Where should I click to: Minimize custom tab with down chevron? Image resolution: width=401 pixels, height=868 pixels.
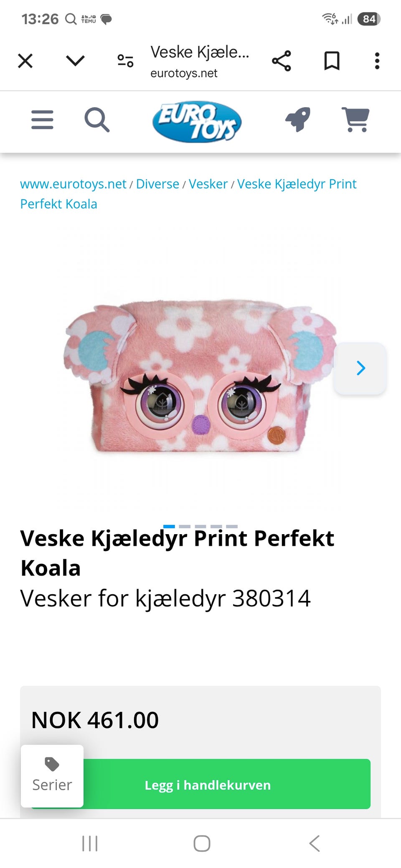coord(76,61)
